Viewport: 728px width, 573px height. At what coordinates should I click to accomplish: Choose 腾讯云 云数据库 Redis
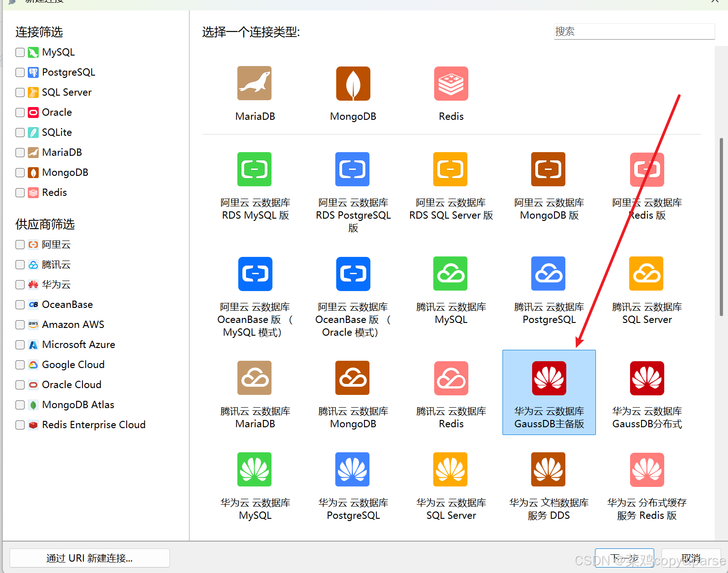[451, 378]
